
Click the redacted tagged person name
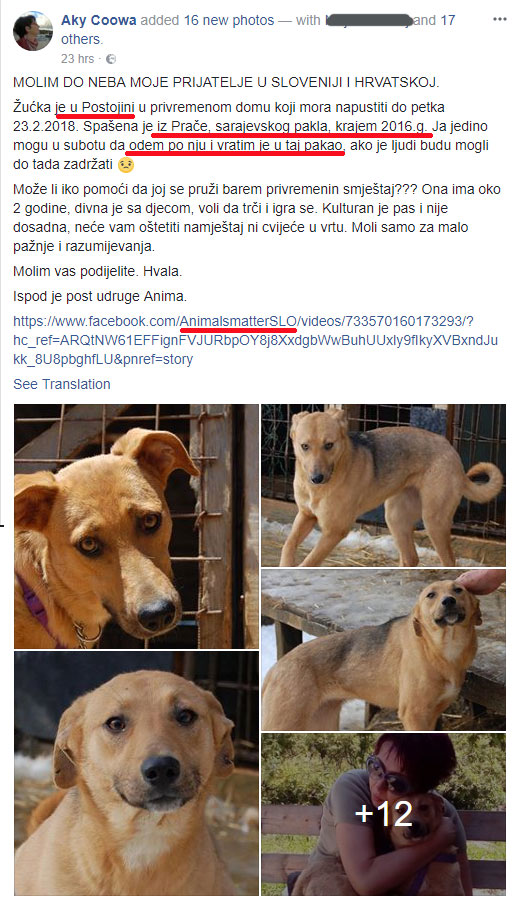click(x=369, y=20)
